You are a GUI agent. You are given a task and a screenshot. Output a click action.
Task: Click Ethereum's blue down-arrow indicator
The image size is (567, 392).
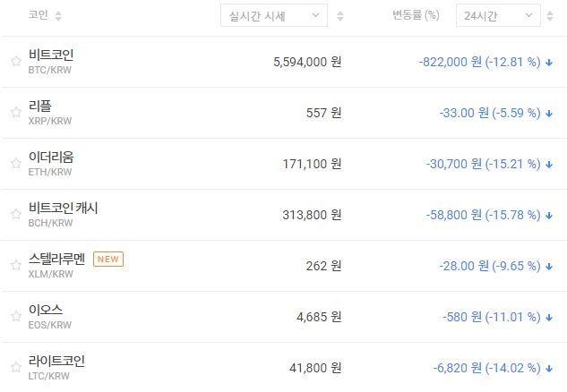[549, 165]
